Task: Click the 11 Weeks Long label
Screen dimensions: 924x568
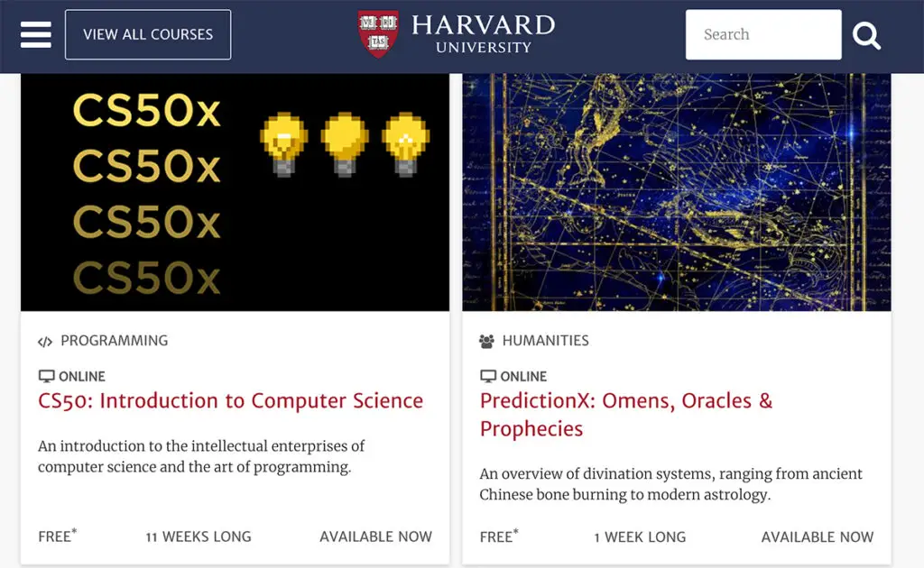Action: pyautogui.click(x=199, y=536)
